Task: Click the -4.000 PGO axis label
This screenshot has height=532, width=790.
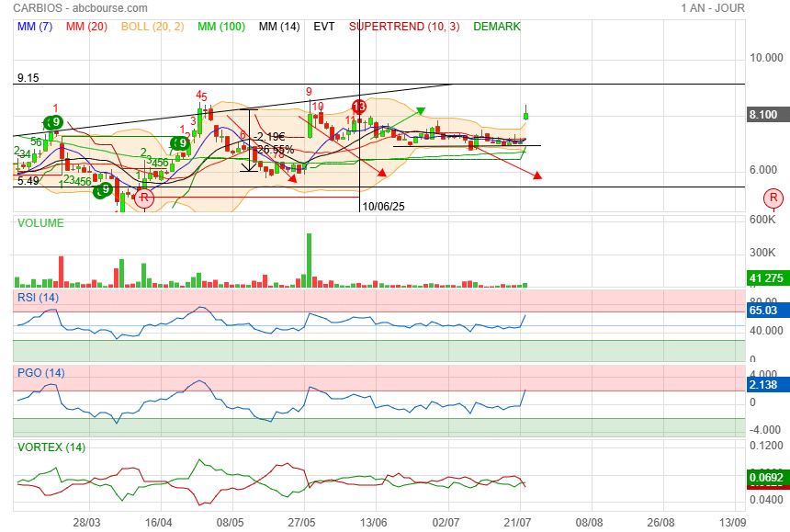Action: [x=766, y=430]
